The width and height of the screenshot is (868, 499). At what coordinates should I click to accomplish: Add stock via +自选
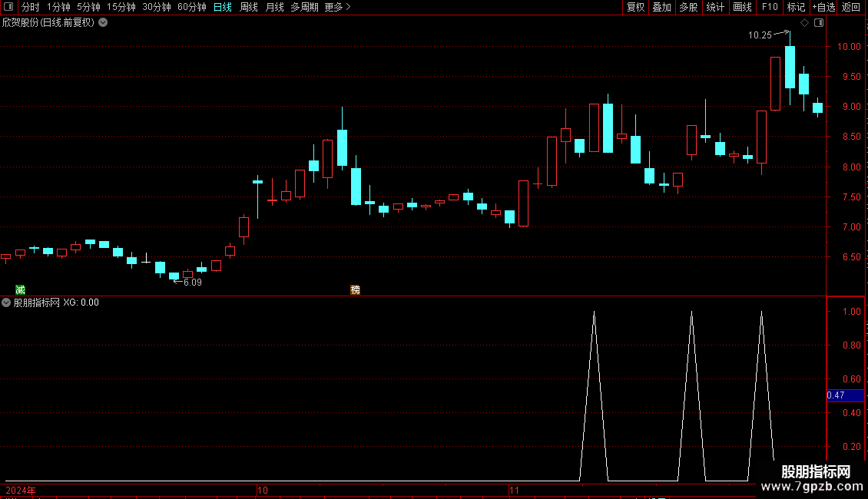[823, 7]
